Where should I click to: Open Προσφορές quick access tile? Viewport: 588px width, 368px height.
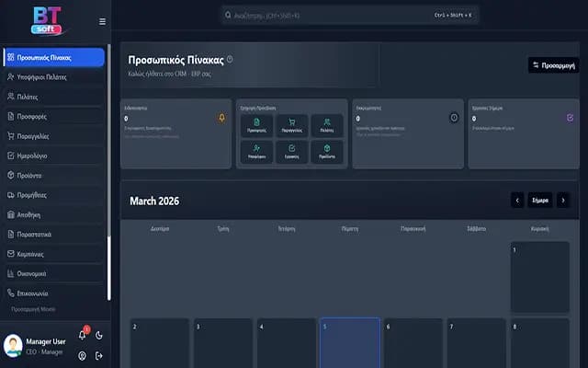(257, 126)
